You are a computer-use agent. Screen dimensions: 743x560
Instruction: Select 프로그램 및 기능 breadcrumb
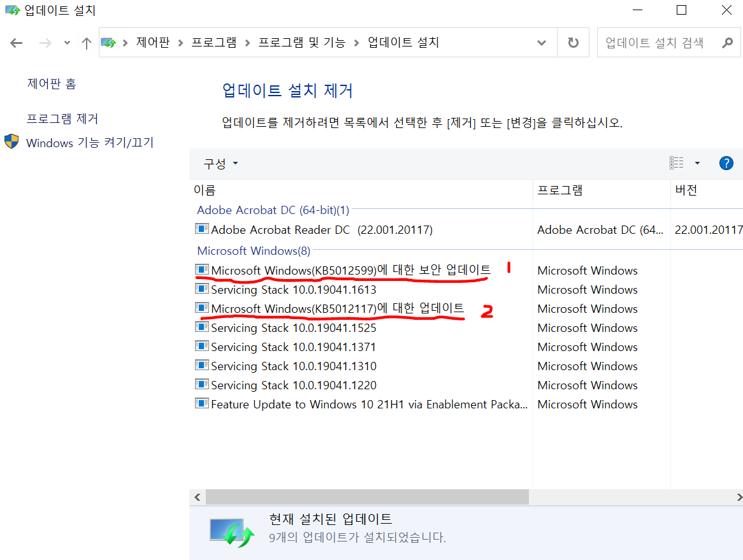(301, 43)
